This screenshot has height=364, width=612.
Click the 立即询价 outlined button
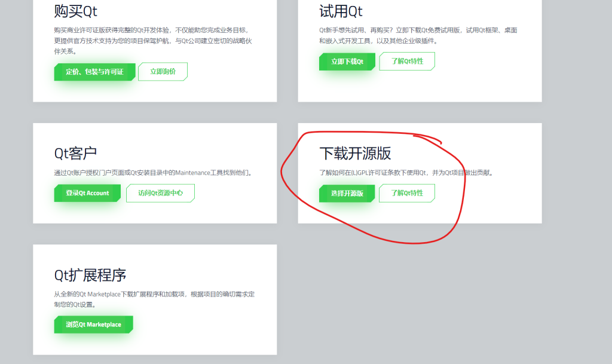[x=163, y=71]
